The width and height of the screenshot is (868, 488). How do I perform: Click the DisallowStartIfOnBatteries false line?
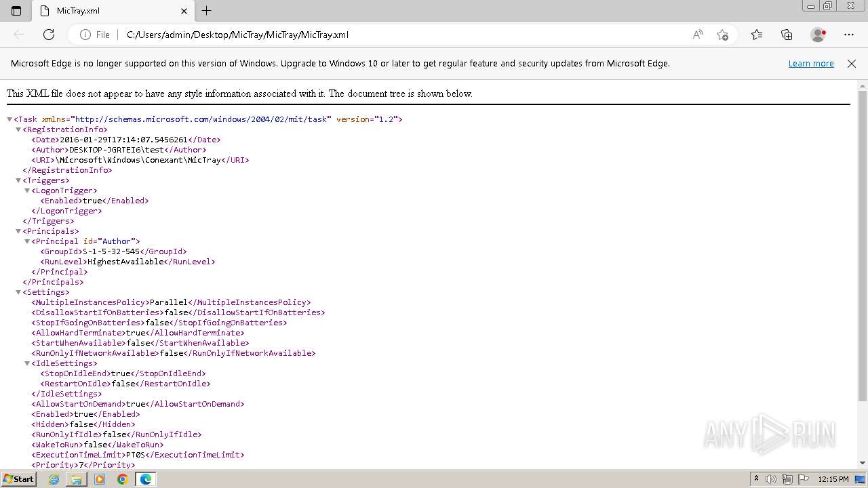coord(178,312)
